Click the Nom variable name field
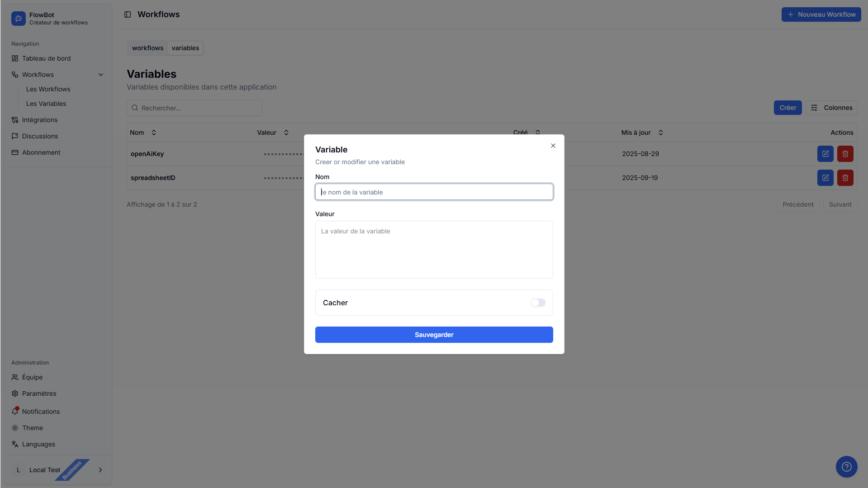The width and height of the screenshot is (868, 488). point(434,192)
